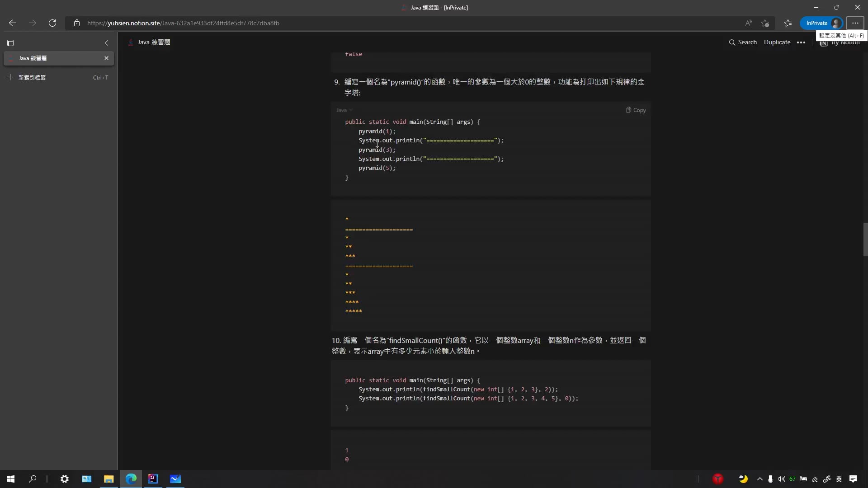The image size is (868, 488).
Task: Click the Try Notion button
Action: coord(841,43)
